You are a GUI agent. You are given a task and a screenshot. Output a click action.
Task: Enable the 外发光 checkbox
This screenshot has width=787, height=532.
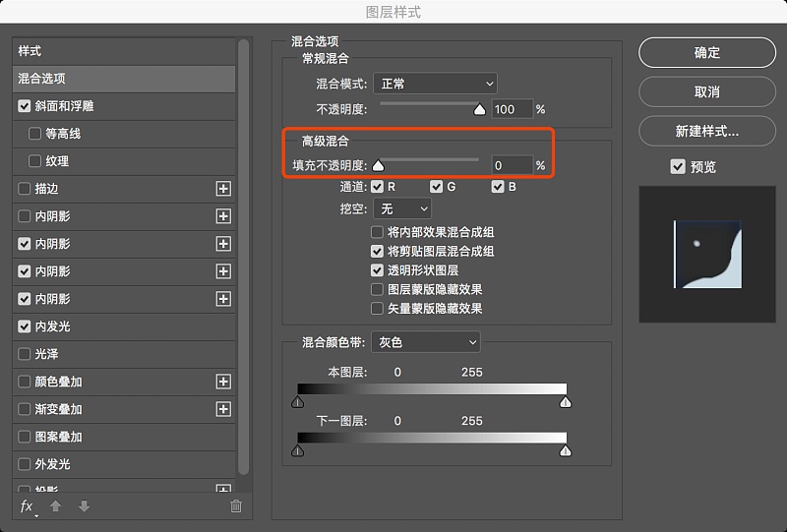click(x=24, y=465)
